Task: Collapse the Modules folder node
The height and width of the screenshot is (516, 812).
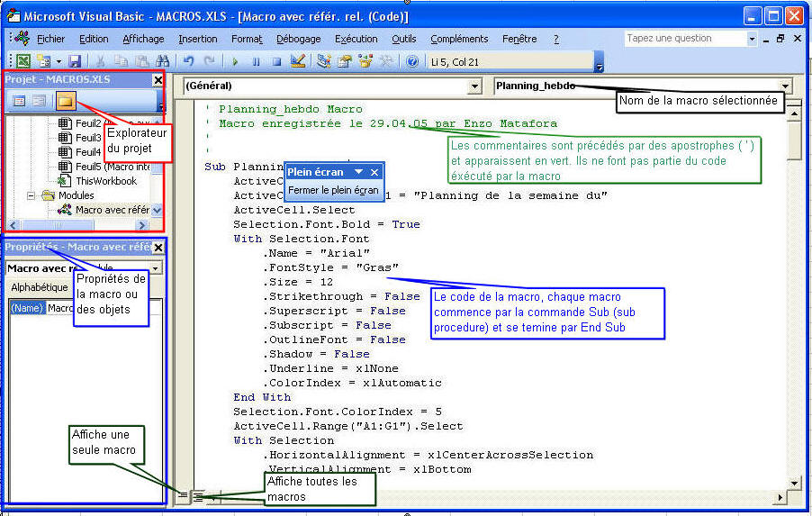Action: point(32,195)
